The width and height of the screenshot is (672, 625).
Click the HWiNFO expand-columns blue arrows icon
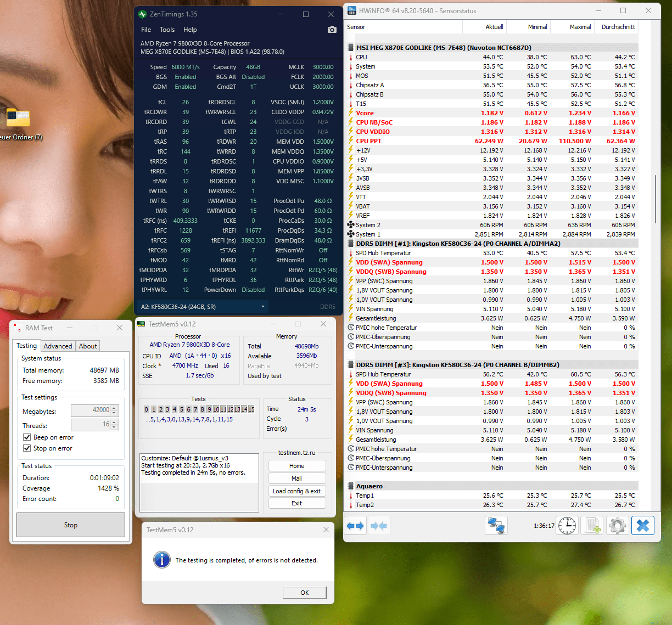(x=355, y=526)
